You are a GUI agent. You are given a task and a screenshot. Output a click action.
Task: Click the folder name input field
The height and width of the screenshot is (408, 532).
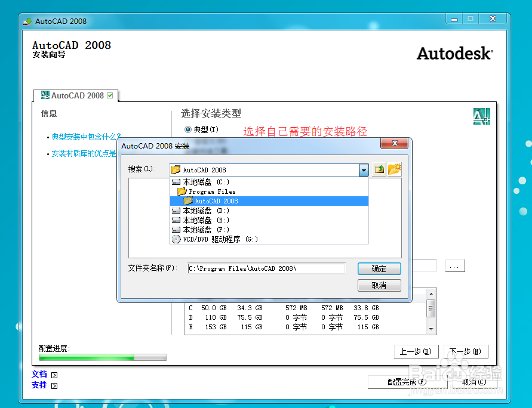tap(266, 268)
